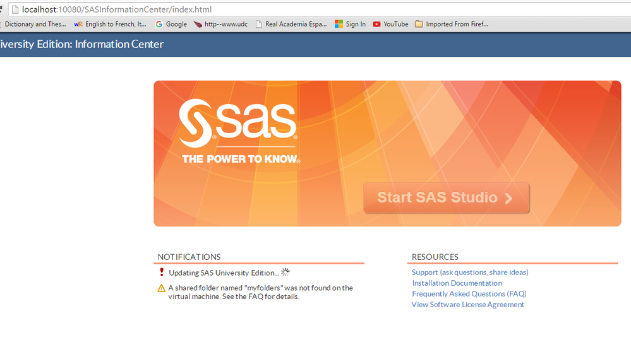631x364 pixels.
Task: Click the RESOURCES heading
Action: pos(435,257)
